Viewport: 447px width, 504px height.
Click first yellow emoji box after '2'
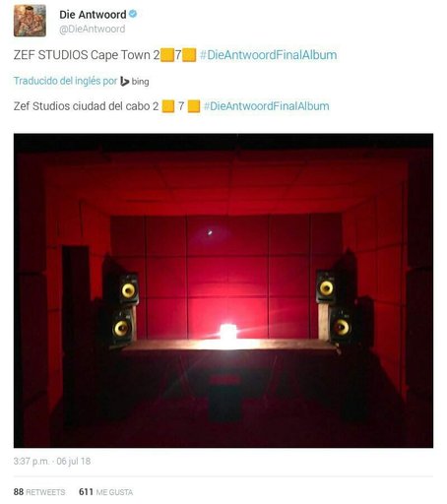pyautogui.click(x=167, y=55)
